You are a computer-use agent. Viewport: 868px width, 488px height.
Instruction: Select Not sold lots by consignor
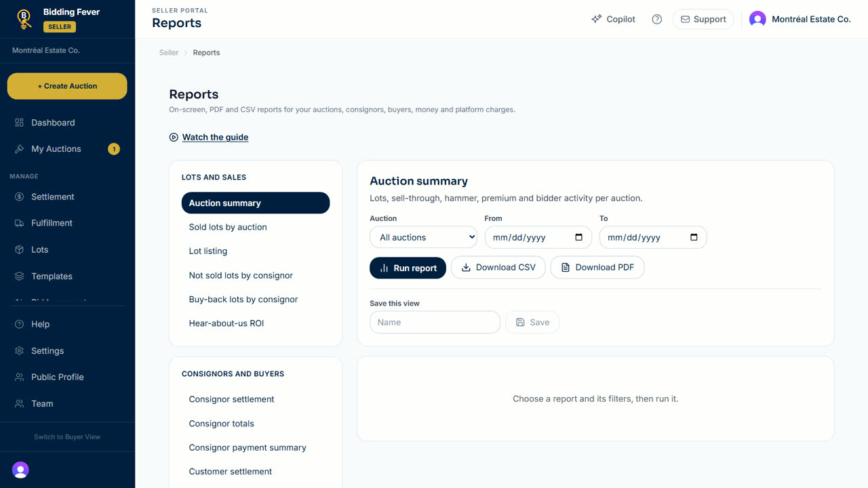click(x=256, y=275)
